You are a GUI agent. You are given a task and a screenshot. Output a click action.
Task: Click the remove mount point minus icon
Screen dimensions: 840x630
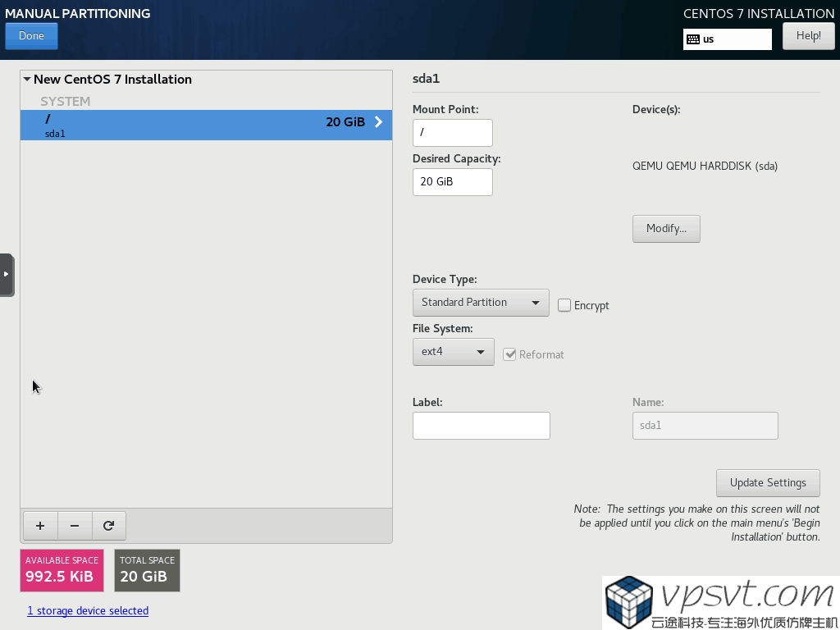point(75,526)
